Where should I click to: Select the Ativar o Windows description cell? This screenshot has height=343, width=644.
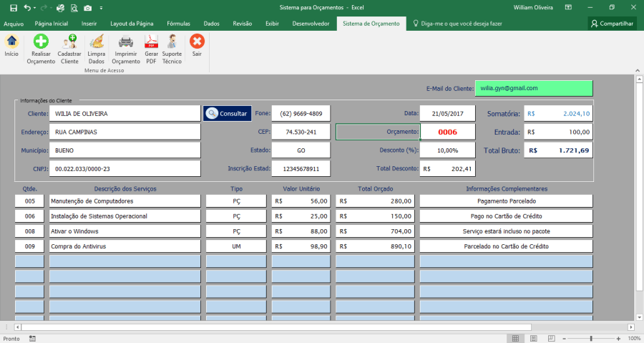125,231
